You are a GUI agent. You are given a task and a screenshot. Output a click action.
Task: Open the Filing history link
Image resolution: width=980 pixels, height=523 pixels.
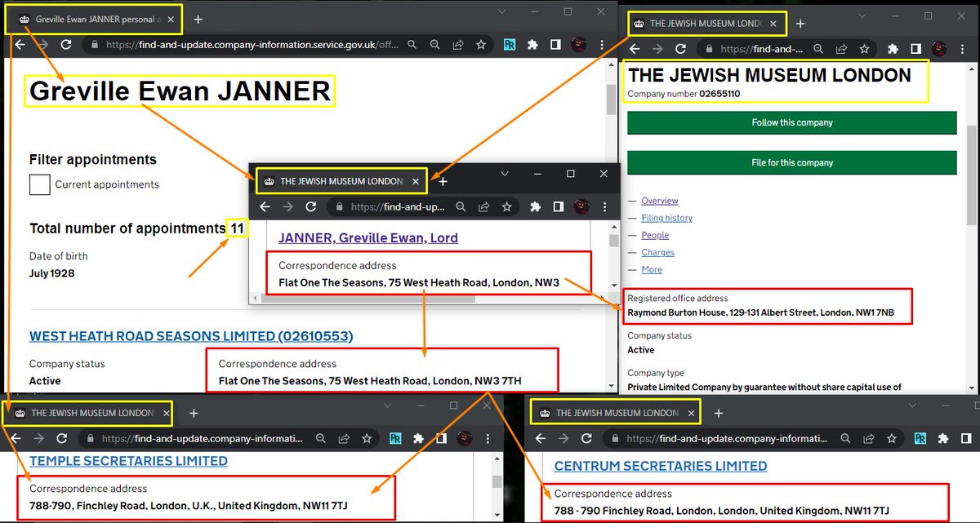[666, 218]
